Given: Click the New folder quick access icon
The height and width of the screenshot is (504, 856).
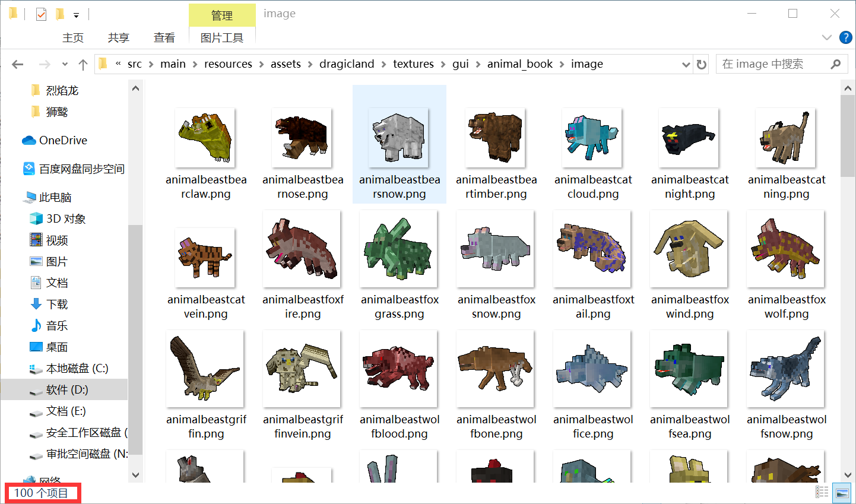Looking at the screenshot, I should coord(59,14).
